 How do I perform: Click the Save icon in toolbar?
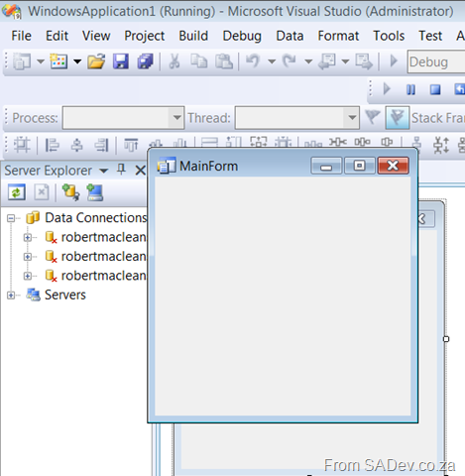click(x=120, y=61)
